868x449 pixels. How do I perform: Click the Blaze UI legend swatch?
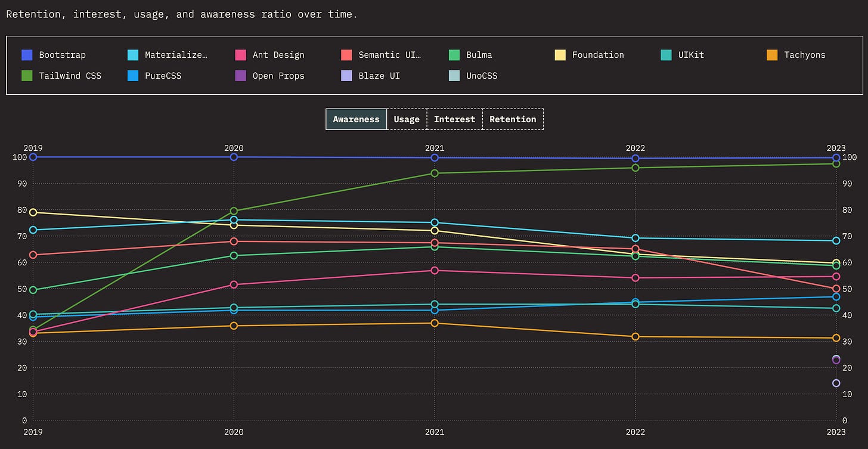[x=346, y=76]
